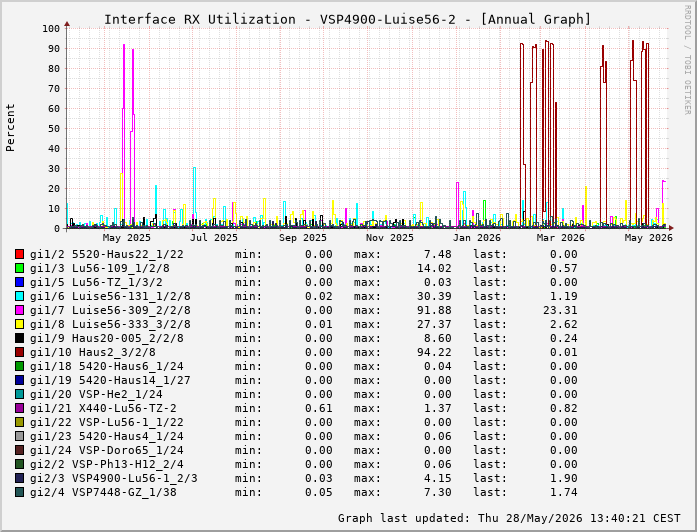Click the Mar 2026 x-axis label
Viewport: 697px width, 532px height.
[x=561, y=238]
